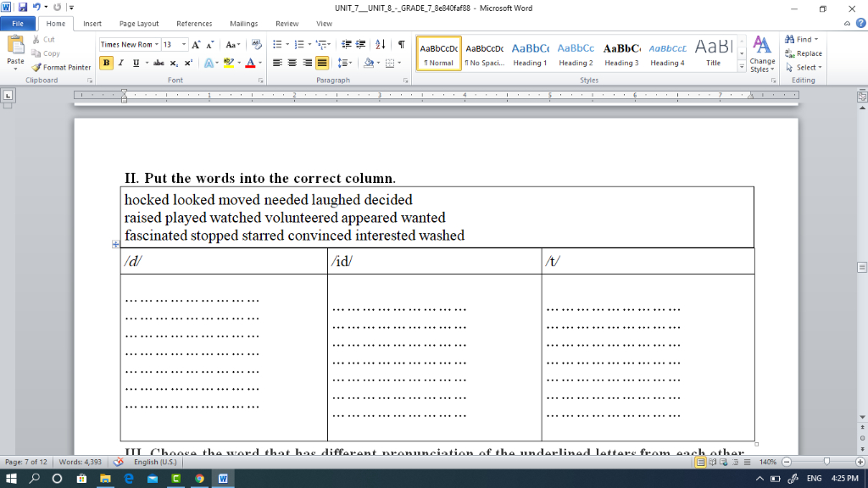
Task: Click the table move handle
Action: click(115, 244)
